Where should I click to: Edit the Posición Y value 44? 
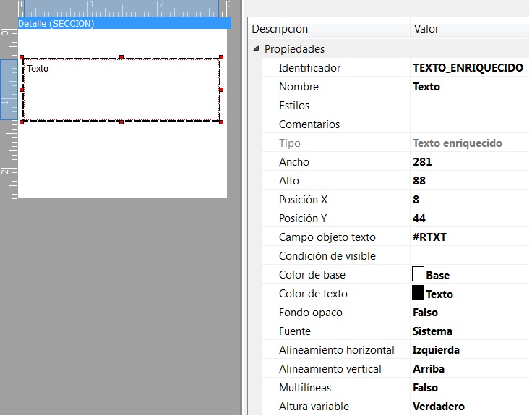click(419, 218)
